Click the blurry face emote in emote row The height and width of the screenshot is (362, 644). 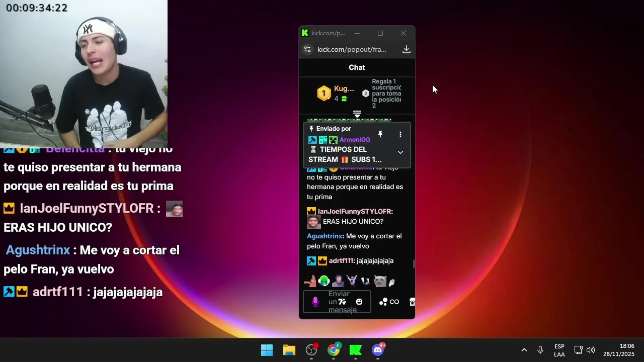[338, 281]
